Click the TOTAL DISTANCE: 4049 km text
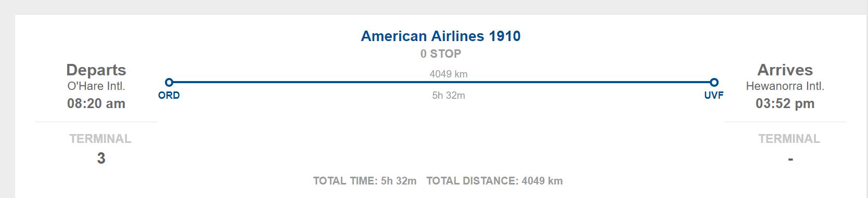The width and height of the screenshot is (868, 198). [x=494, y=181]
